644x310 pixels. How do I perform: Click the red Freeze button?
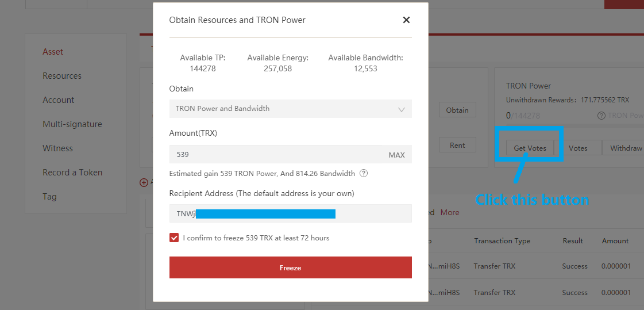pyautogui.click(x=290, y=267)
